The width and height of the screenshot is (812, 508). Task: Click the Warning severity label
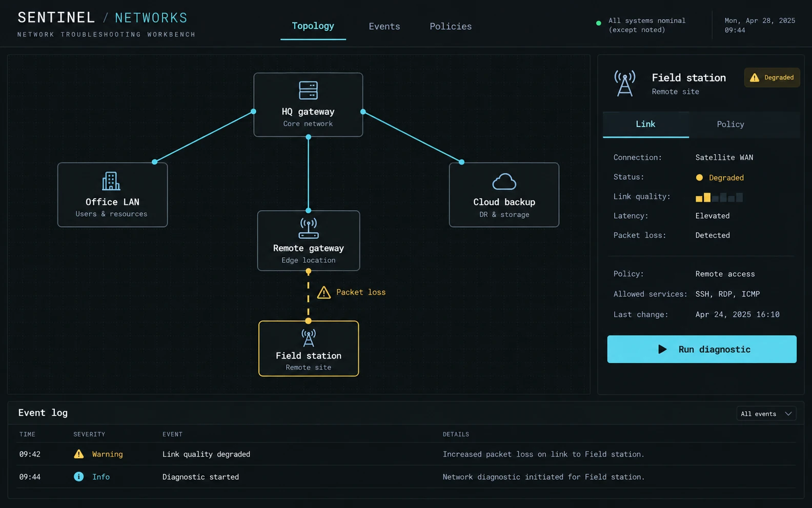[107, 454]
